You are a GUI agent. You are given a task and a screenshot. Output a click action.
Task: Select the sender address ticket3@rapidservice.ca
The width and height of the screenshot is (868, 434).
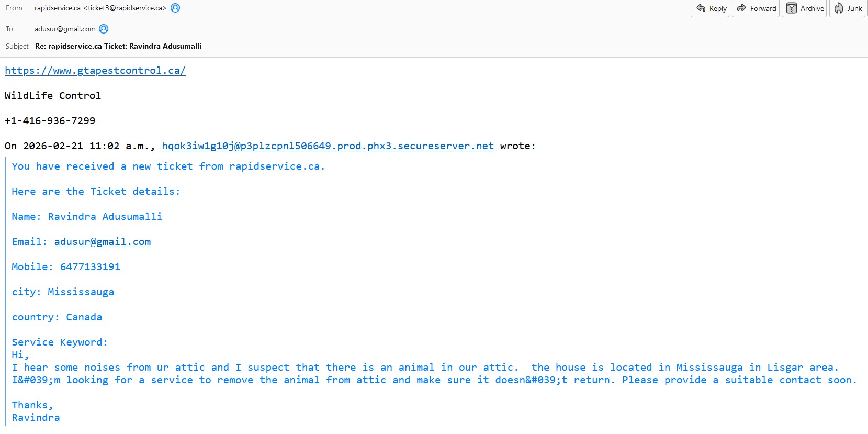125,8
